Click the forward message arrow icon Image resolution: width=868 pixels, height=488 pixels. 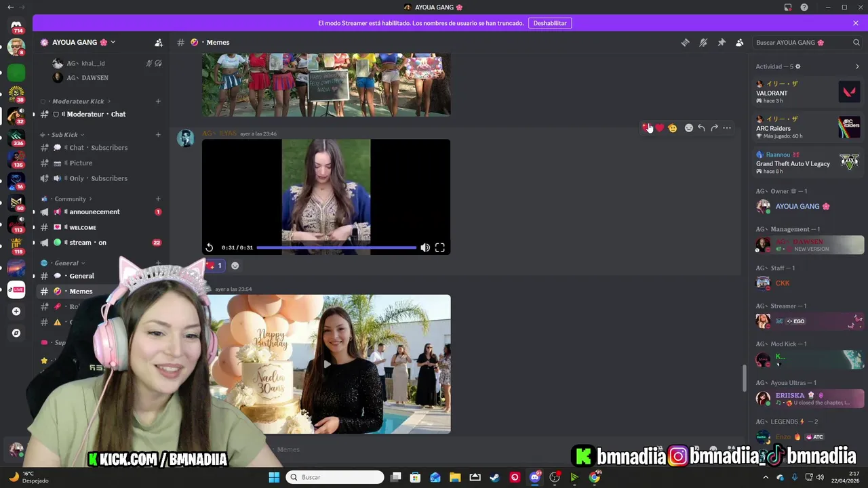[714, 127]
